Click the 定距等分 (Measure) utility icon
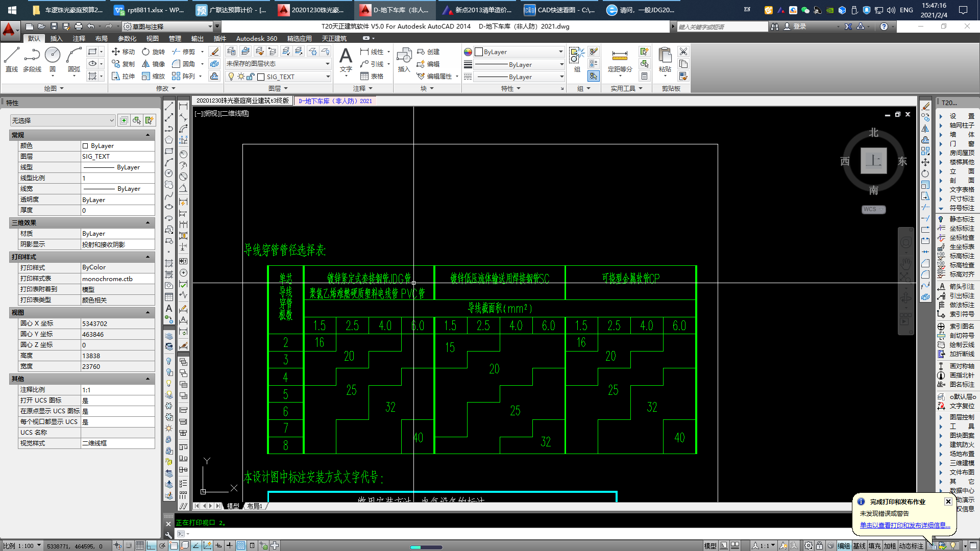The image size is (980, 551). tap(620, 59)
